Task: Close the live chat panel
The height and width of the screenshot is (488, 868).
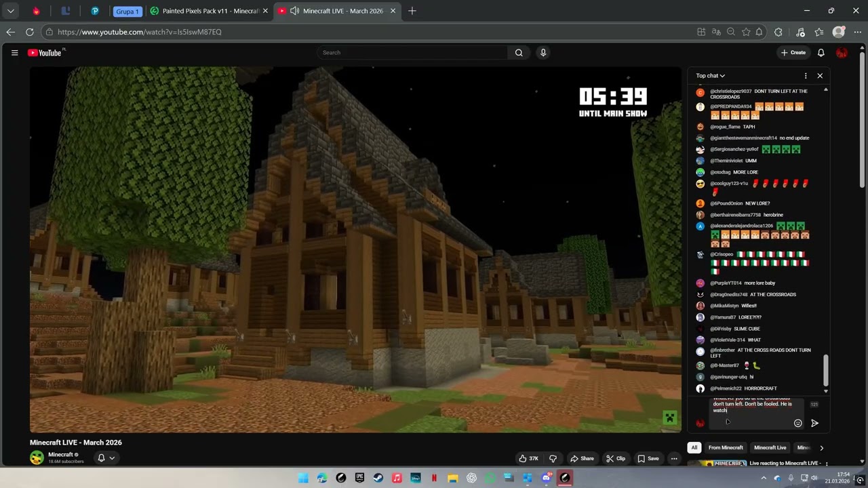Action: (x=820, y=76)
